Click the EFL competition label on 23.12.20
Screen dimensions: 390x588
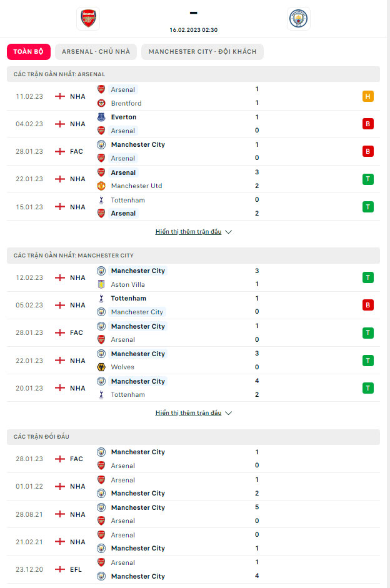76,569
